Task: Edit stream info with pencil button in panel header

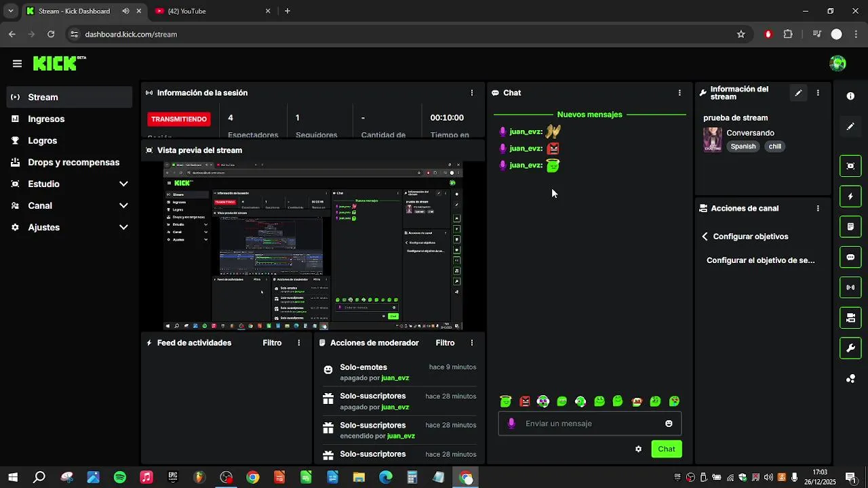Action: [x=798, y=93]
